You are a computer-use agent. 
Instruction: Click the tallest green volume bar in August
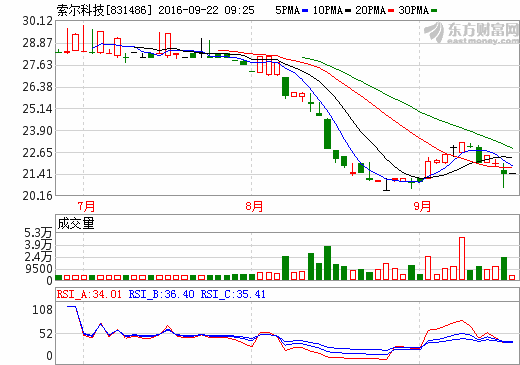tap(327, 263)
